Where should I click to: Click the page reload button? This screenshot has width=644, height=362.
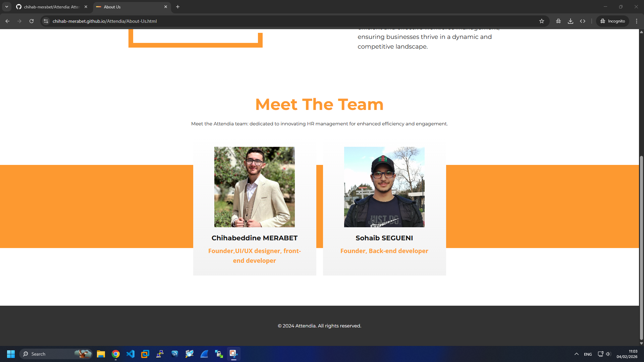(x=31, y=21)
